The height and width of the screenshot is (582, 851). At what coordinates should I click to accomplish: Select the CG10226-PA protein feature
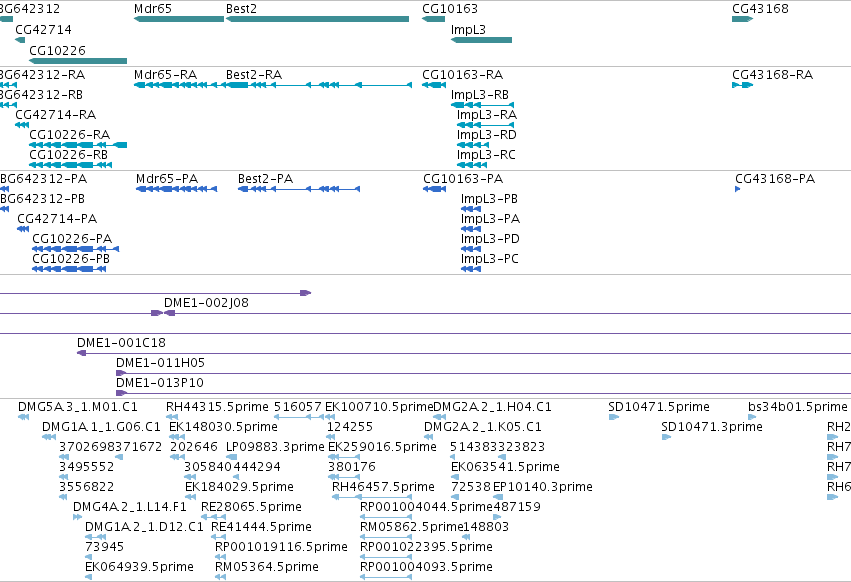click(75, 249)
